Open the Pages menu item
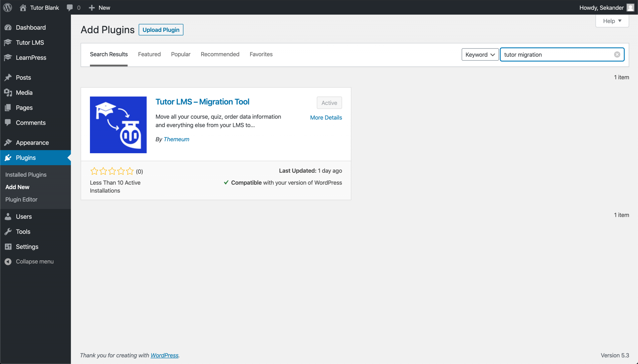 [x=24, y=107]
